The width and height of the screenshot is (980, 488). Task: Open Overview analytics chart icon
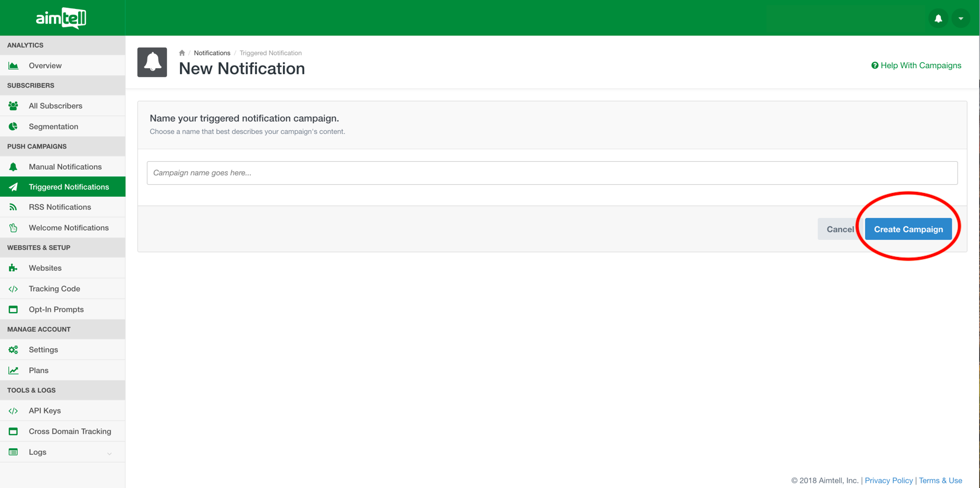13,66
